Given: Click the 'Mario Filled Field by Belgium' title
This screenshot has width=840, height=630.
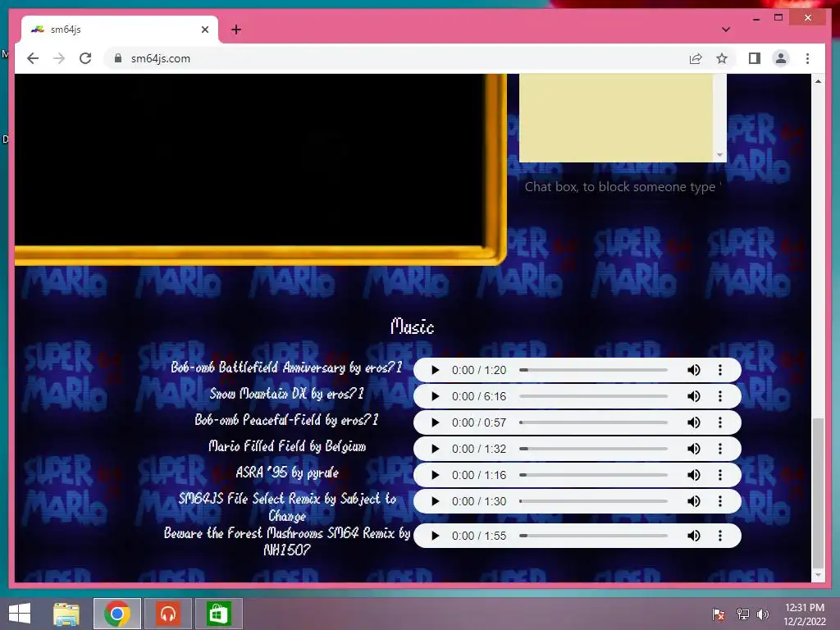Looking at the screenshot, I should coord(287,446).
